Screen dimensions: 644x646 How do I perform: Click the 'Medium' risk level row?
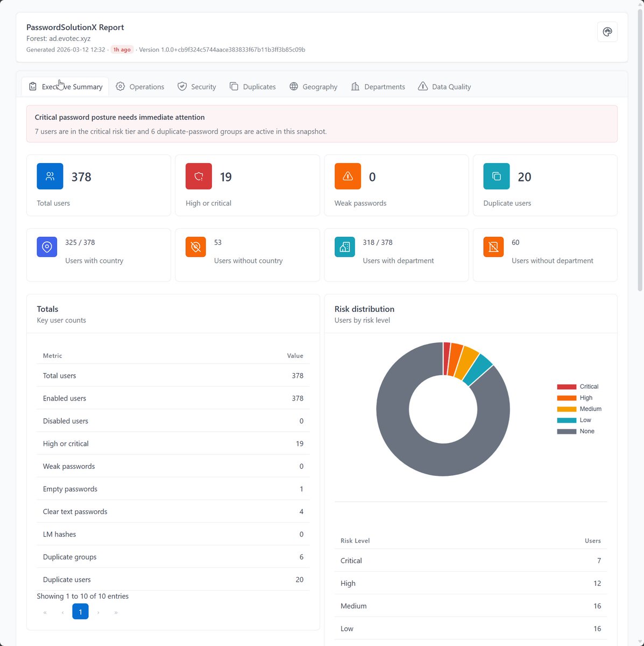pyautogui.click(x=471, y=606)
